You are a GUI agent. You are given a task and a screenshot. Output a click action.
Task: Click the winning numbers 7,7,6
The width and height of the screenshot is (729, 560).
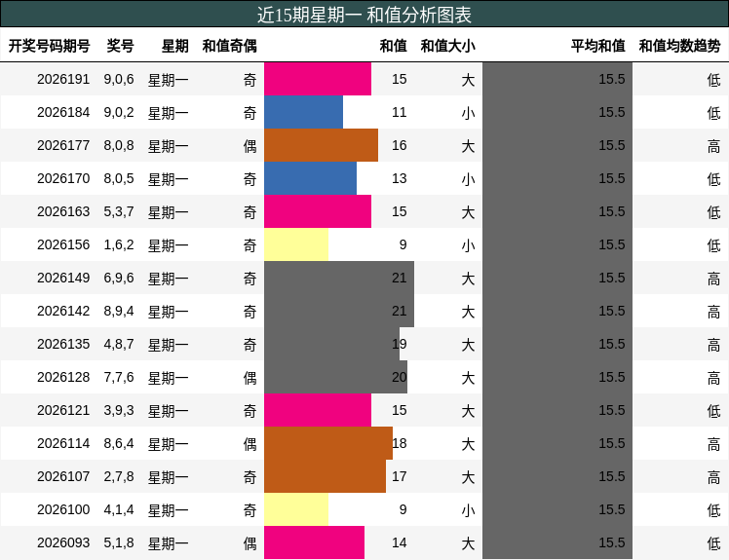(x=119, y=377)
